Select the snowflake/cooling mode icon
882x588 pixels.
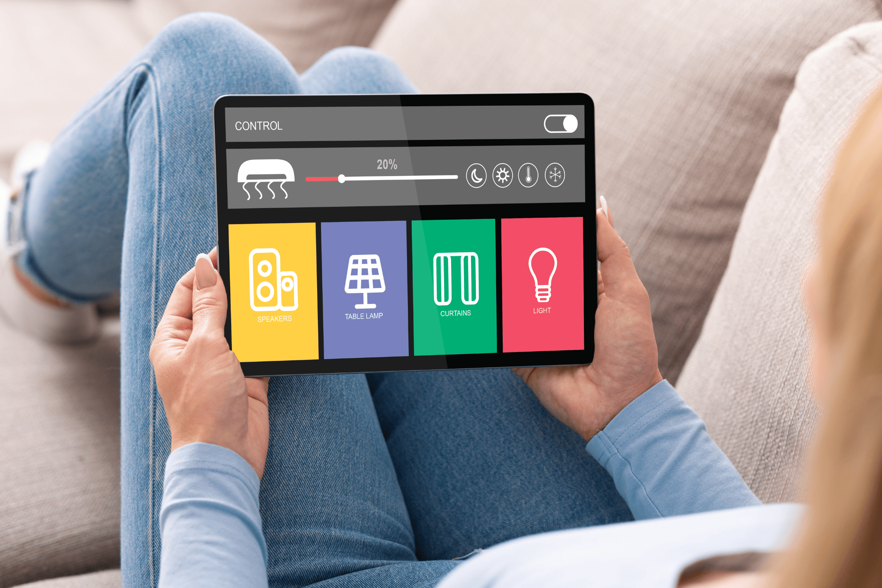[x=561, y=176]
